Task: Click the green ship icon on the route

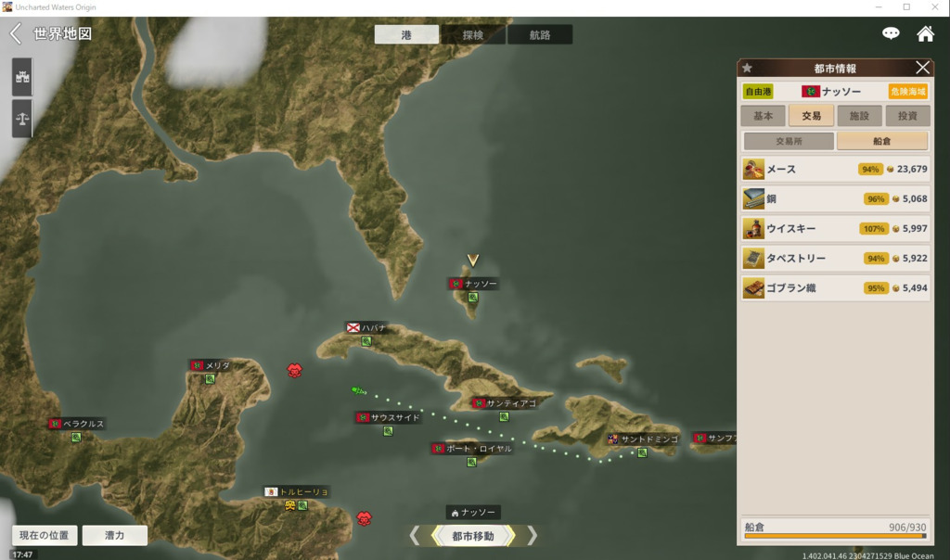Action: (x=359, y=391)
